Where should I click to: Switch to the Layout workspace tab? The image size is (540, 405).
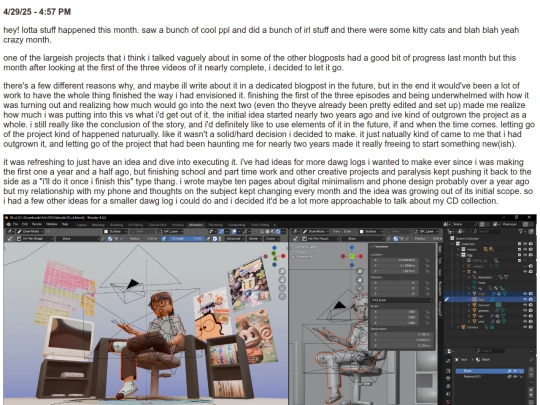[x=82, y=225]
